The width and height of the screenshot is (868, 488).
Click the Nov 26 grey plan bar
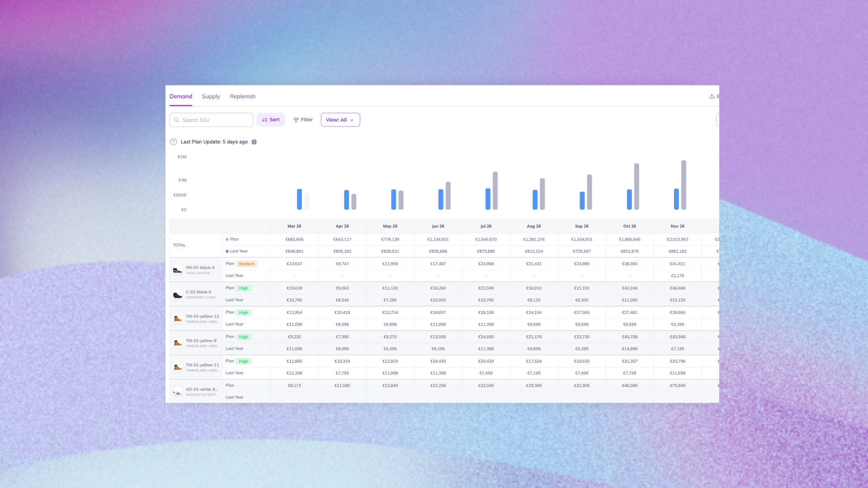click(684, 185)
